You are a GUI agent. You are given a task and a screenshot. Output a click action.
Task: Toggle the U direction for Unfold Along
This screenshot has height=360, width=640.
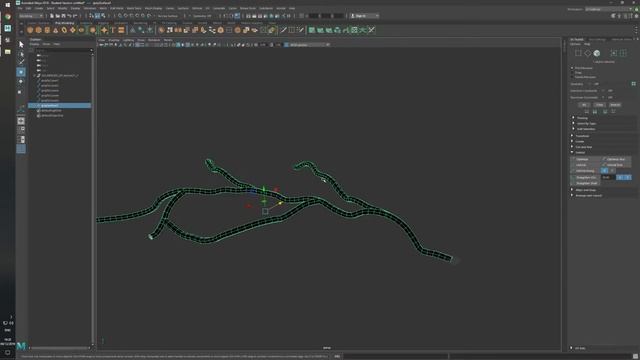point(604,171)
